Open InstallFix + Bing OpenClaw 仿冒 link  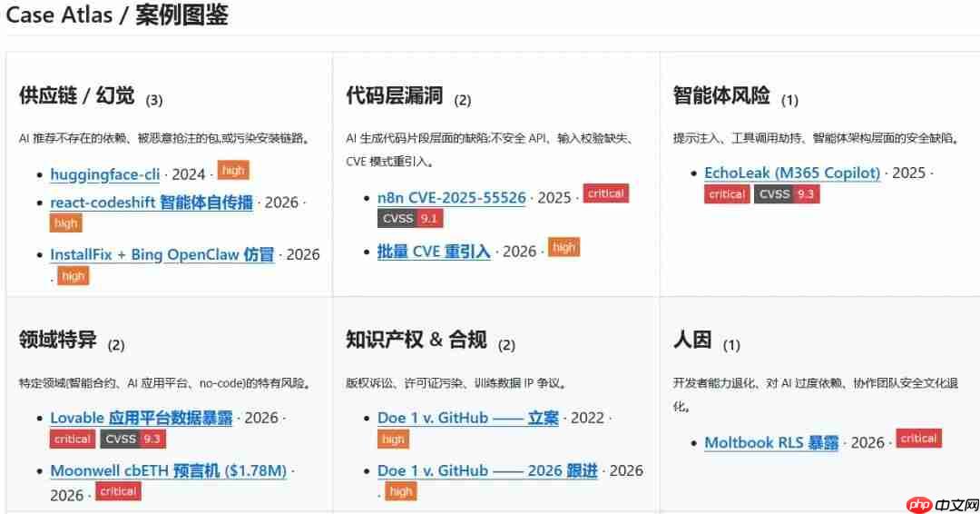click(162, 254)
